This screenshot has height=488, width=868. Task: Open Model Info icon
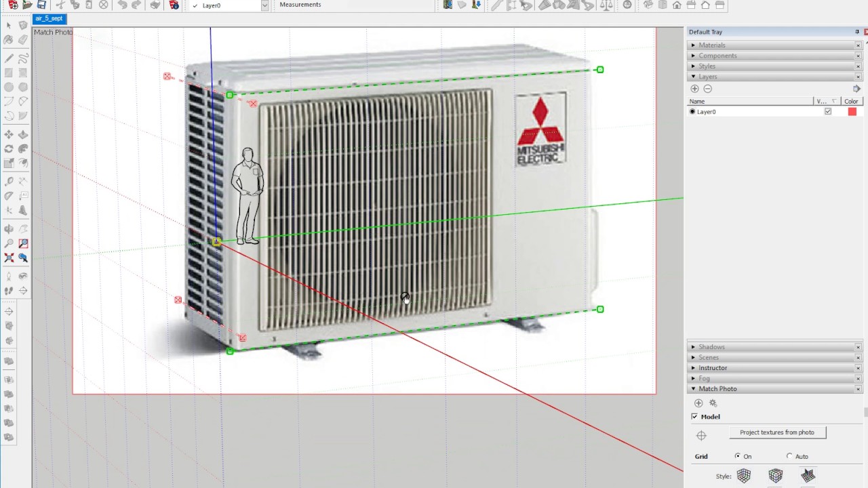click(174, 5)
